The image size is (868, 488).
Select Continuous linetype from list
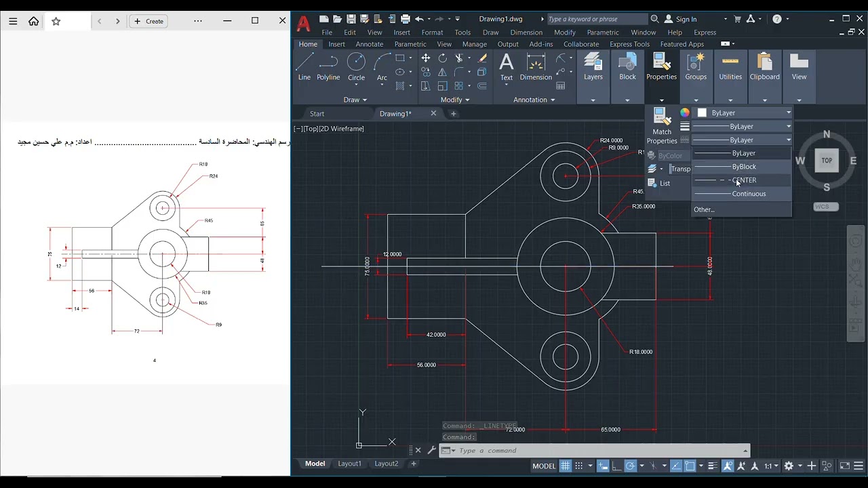pyautogui.click(x=741, y=194)
